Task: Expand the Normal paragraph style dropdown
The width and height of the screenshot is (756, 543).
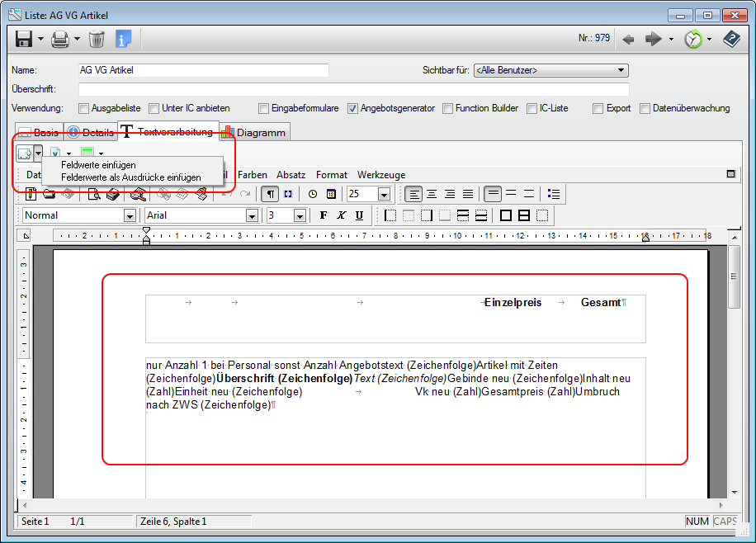Action: coord(130,215)
